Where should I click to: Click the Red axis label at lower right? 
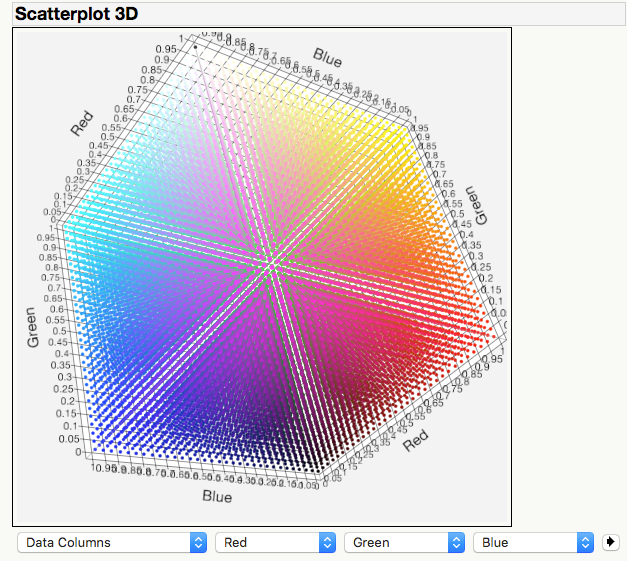click(415, 440)
